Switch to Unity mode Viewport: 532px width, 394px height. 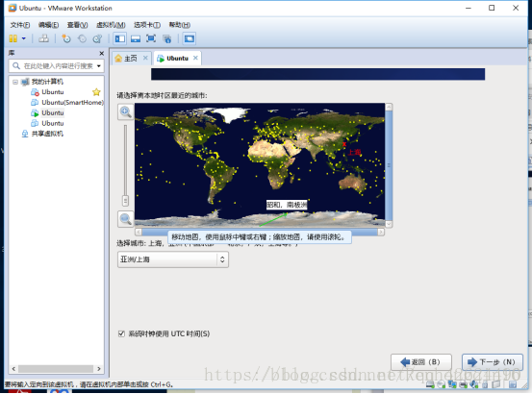point(167,38)
